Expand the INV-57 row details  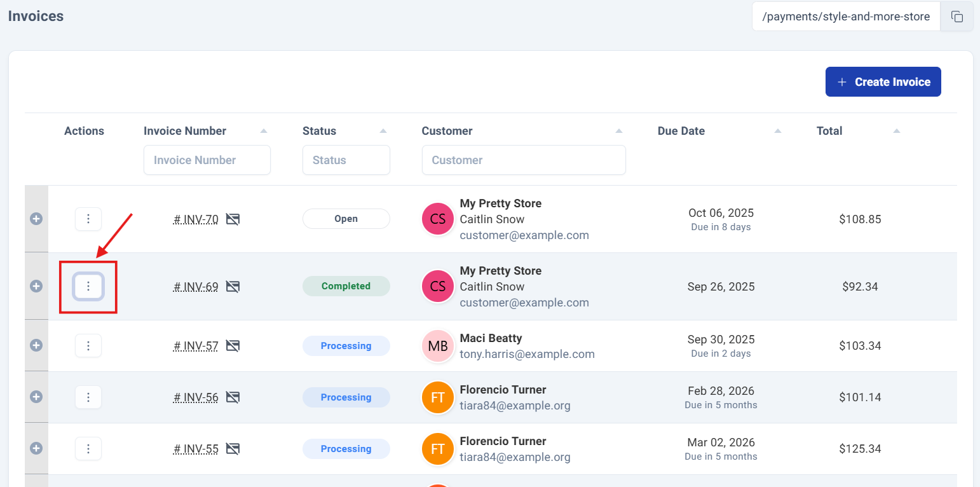click(36, 346)
